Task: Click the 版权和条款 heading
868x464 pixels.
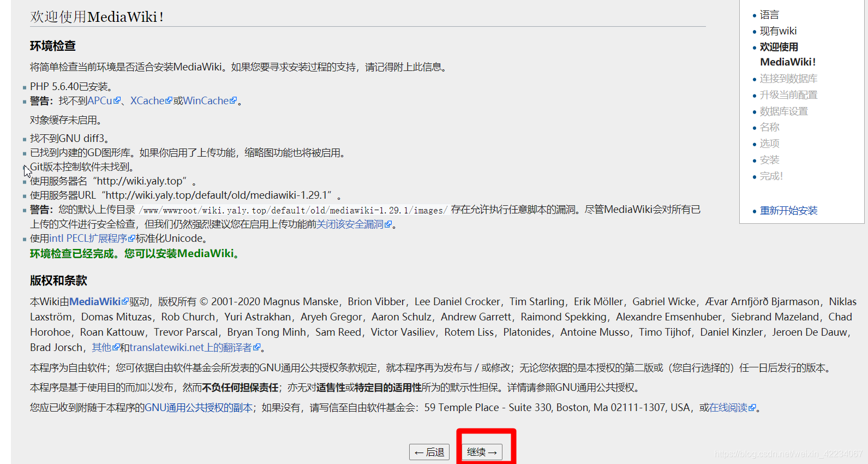Action: point(58,281)
